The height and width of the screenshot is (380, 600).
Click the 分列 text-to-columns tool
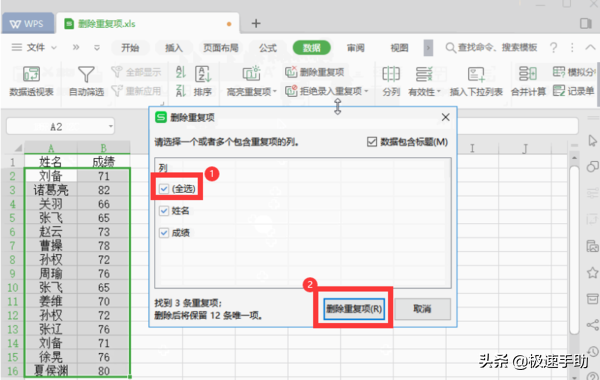tap(391, 80)
